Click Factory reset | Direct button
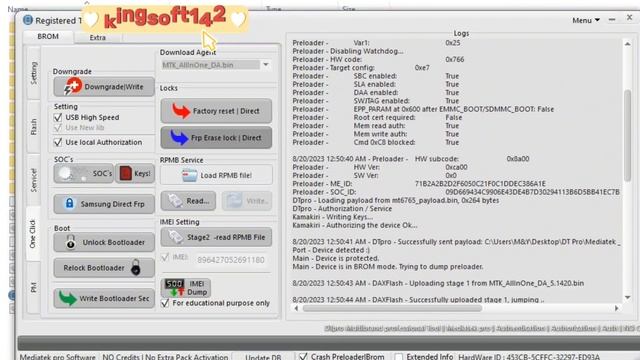The image size is (640, 360). point(216,111)
